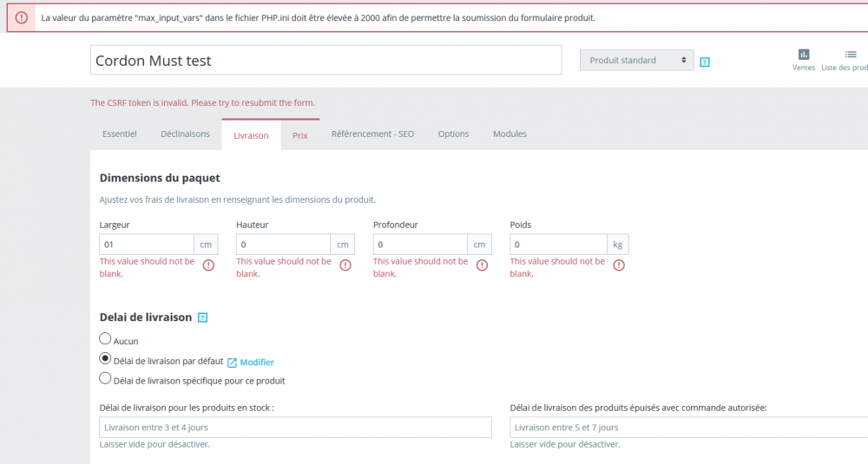Open the Produit standard type dropdown
868x464 pixels.
click(636, 61)
